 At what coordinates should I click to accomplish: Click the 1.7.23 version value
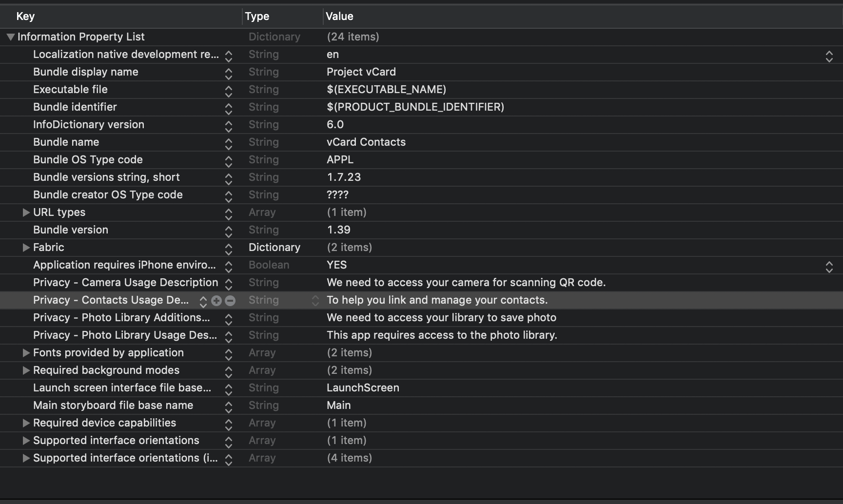coord(344,177)
